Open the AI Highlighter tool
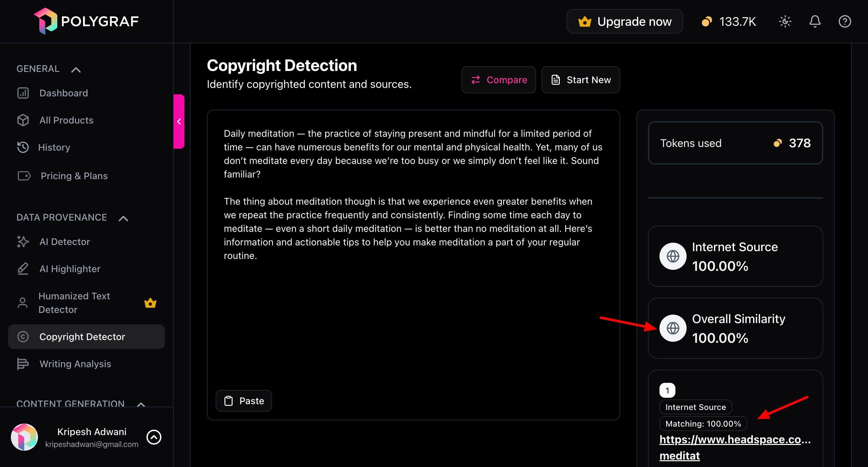This screenshot has width=868, height=467. point(70,269)
